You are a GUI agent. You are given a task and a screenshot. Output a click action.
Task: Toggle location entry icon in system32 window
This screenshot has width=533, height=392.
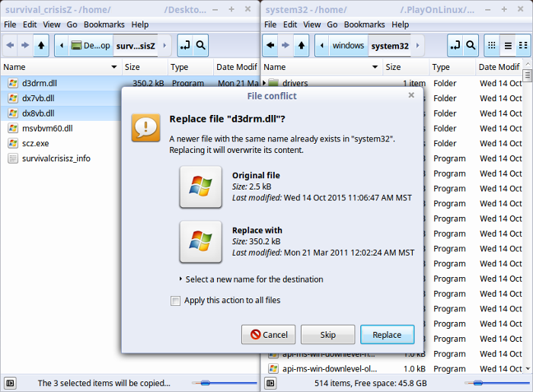pyautogui.click(x=455, y=45)
